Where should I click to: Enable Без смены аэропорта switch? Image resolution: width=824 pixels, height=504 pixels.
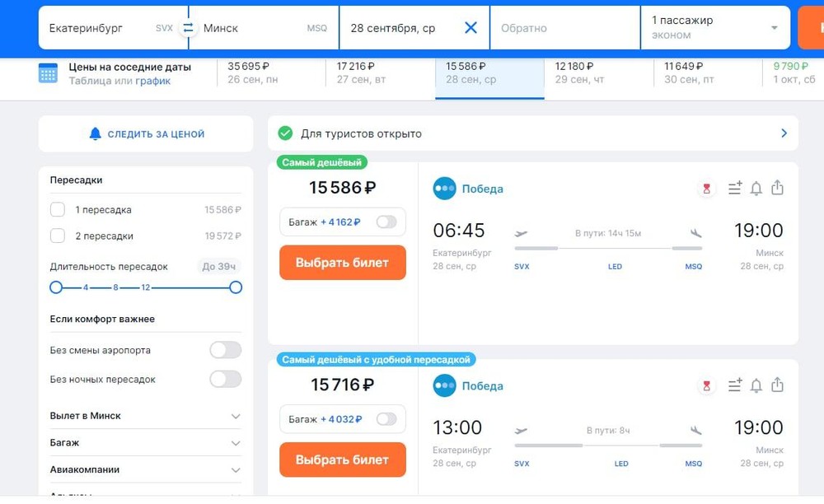226,350
